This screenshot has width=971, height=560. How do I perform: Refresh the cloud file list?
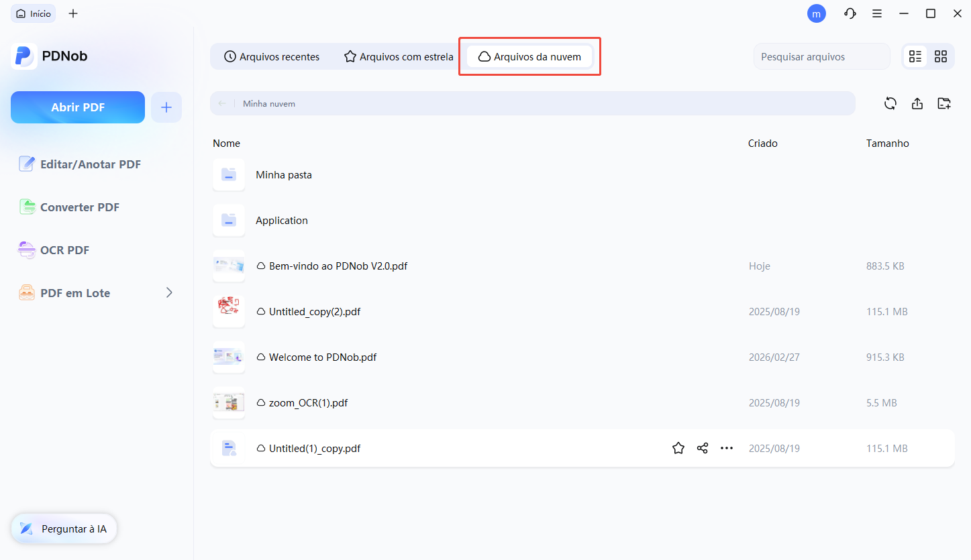click(890, 103)
